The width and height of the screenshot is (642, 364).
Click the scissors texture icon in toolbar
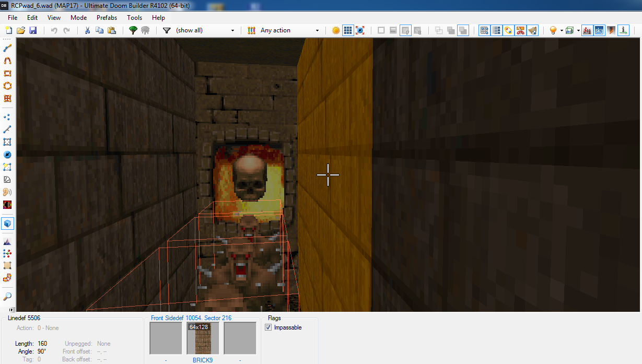point(520,30)
